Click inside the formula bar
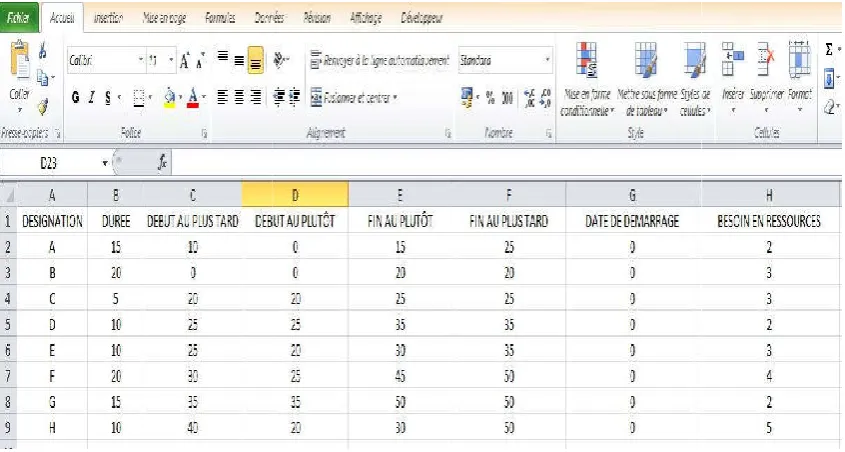 click(x=507, y=163)
